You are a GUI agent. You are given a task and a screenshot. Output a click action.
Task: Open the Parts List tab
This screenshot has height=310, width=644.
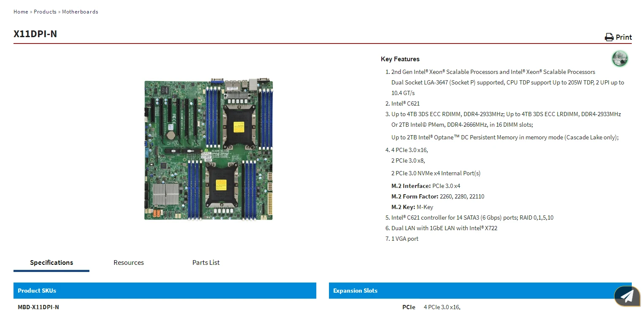[x=206, y=262]
